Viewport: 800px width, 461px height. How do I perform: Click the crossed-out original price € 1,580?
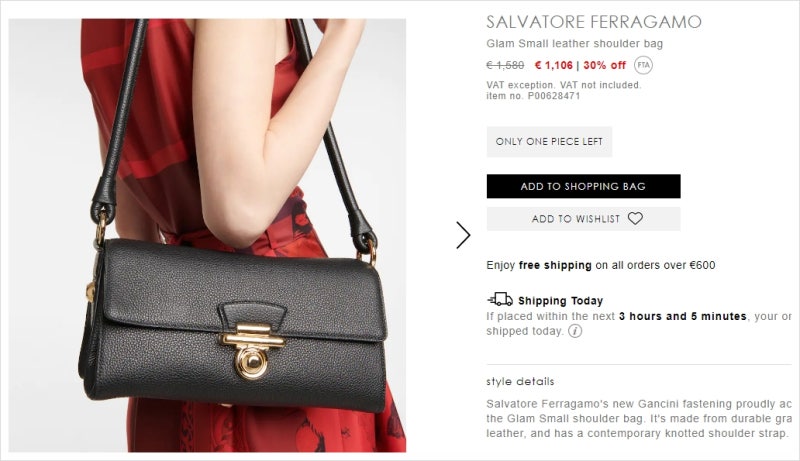[x=505, y=65]
